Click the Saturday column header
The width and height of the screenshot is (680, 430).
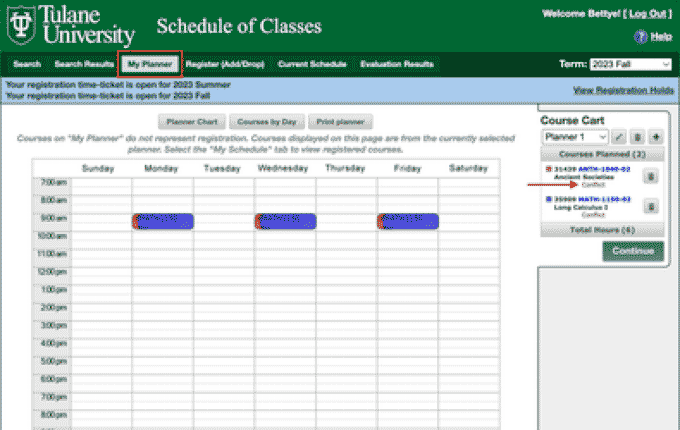468,168
